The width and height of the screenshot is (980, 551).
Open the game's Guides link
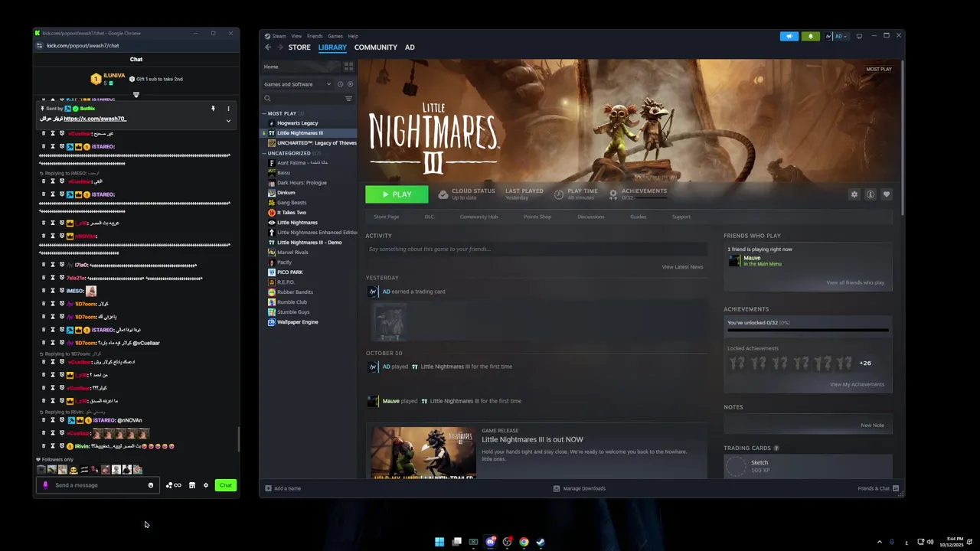tap(639, 217)
